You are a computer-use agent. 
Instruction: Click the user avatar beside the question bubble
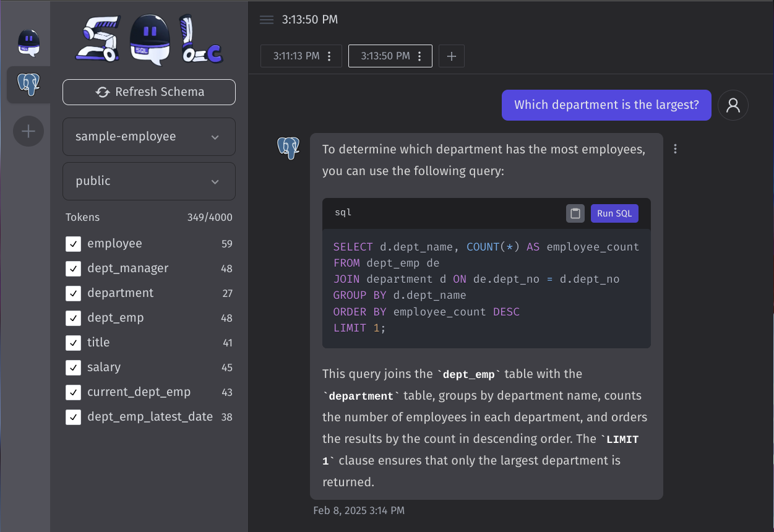[x=733, y=105]
